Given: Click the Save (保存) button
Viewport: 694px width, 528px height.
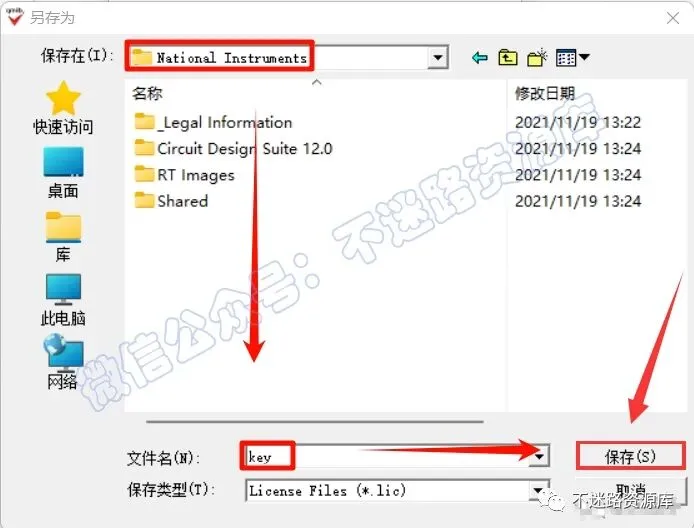Looking at the screenshot, I should (630, 456).
